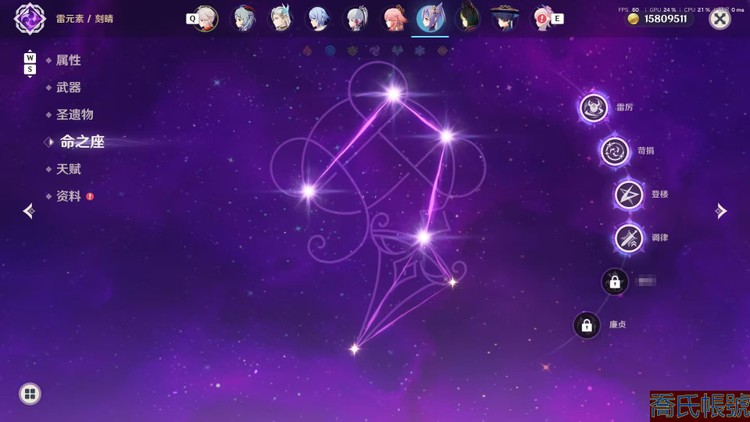Close the character screen with X
Viewport: 750px width, 422px height.
point(720,19)
